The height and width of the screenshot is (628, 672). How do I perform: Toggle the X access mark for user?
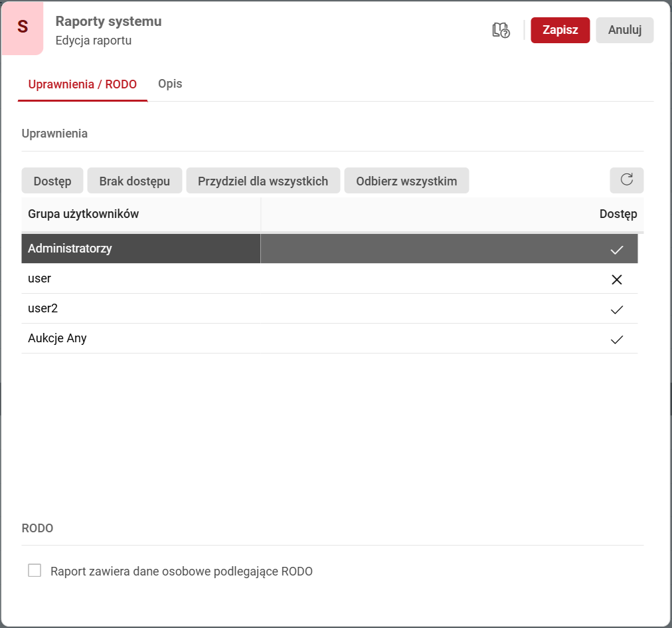[616, 280]
